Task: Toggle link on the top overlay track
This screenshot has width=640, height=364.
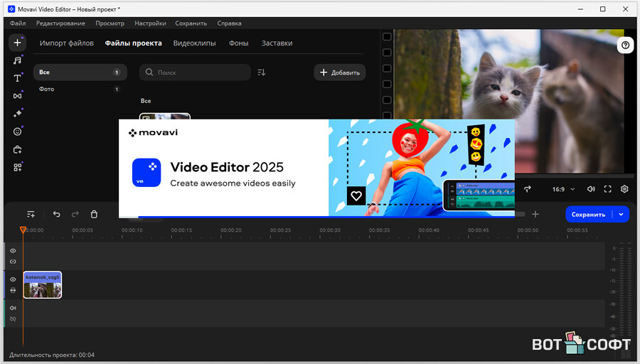Action: [x=13, y=262]
